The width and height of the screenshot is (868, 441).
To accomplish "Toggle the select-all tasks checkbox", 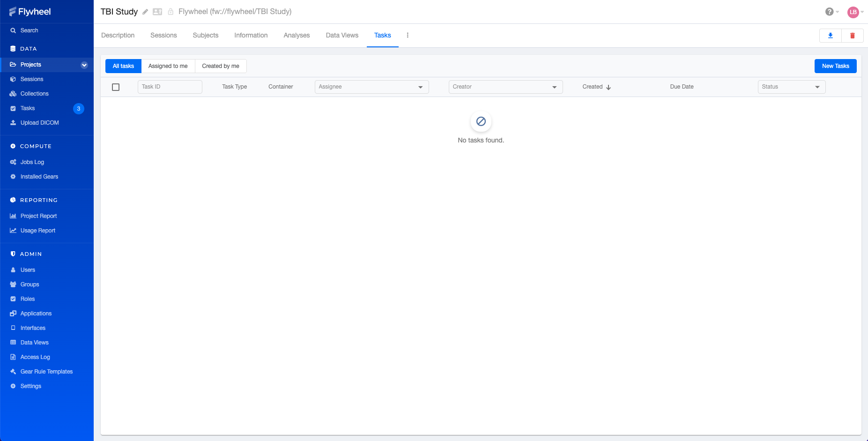I will 116,87.
